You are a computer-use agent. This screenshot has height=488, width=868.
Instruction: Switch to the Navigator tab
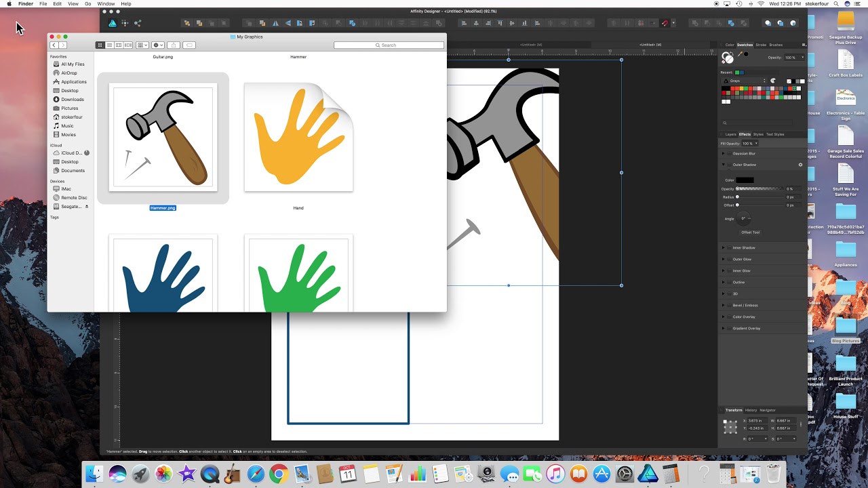coord(768,410)
